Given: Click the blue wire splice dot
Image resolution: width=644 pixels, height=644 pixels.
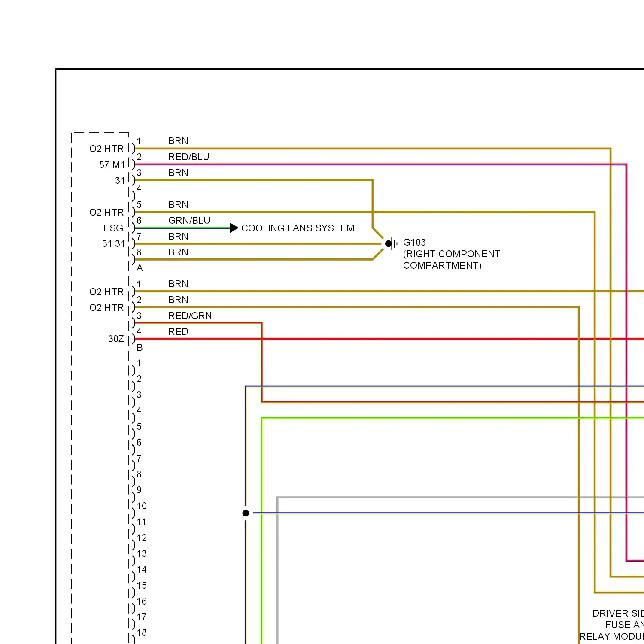Looking at the screenshot, I should click(246, 513).
